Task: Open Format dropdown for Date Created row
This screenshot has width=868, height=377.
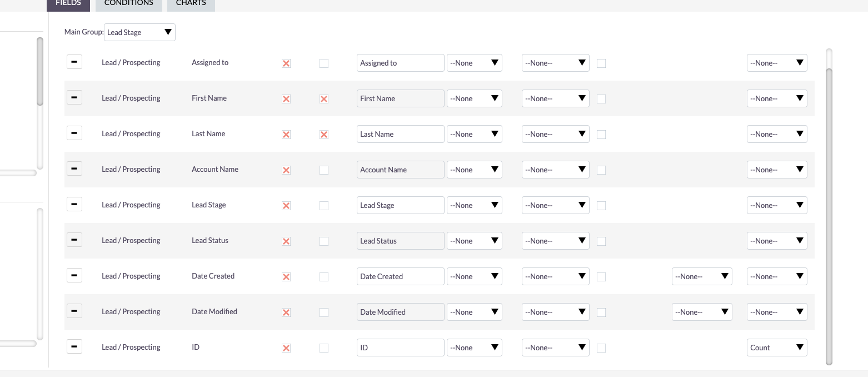Action: [x=702, y=276]
